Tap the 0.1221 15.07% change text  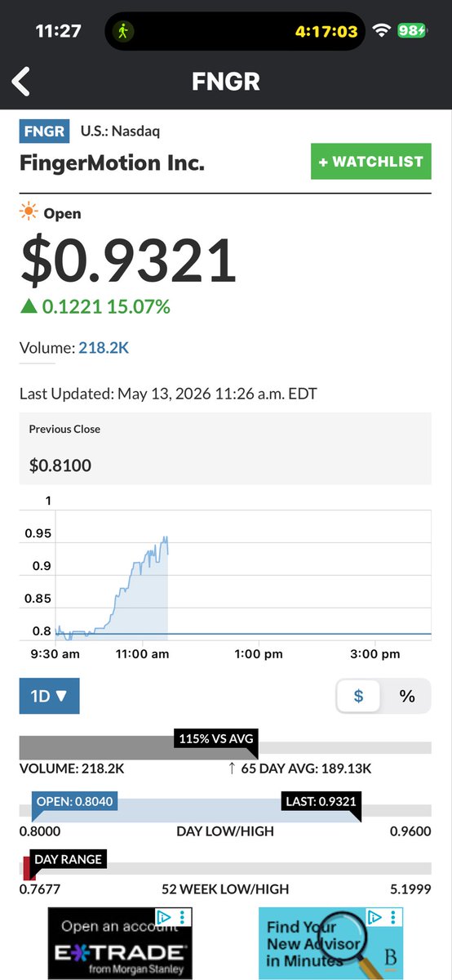pyautogui.click(x=106, y=307)
